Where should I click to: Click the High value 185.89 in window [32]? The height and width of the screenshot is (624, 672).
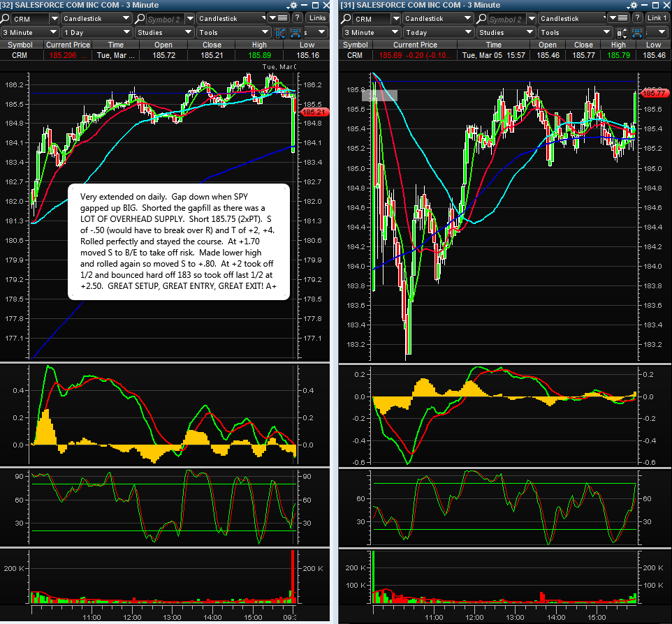(x=259, y=55)
